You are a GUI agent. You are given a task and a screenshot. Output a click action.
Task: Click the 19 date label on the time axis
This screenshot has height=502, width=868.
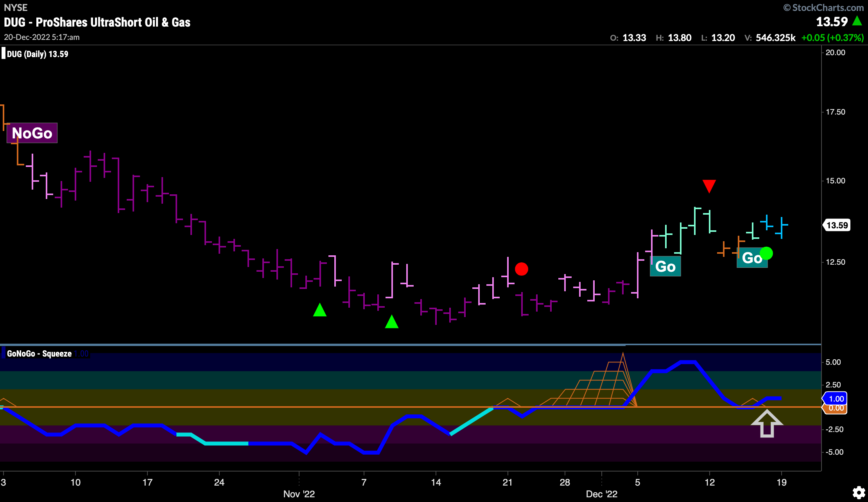tap(781, 482)
